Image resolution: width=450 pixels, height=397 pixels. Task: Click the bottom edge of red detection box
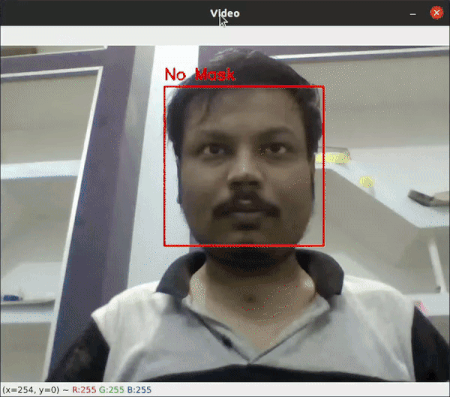pos(244,246)
